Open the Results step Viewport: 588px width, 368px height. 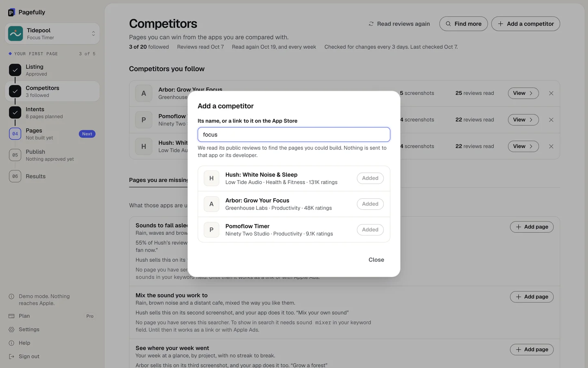(52, 176)
